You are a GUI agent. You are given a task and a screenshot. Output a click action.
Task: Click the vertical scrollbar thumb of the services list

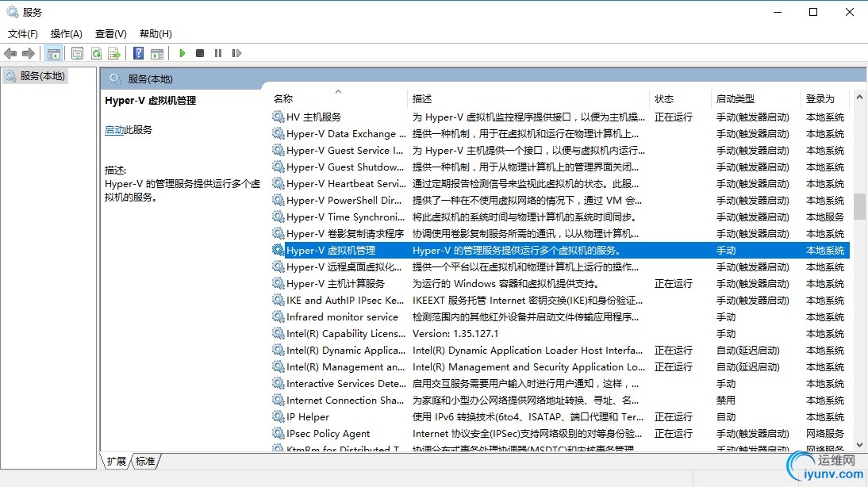859,206
